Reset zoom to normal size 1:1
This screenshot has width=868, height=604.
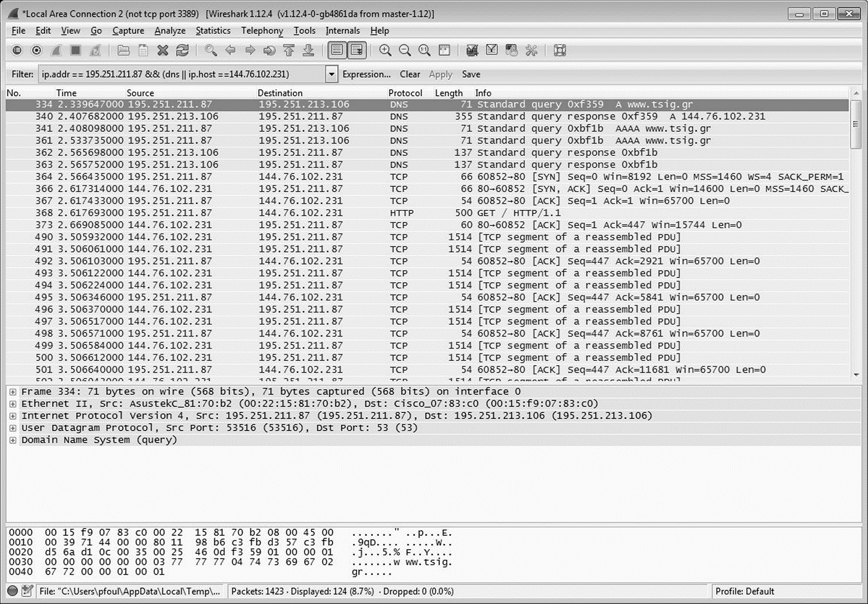(424, 50)
